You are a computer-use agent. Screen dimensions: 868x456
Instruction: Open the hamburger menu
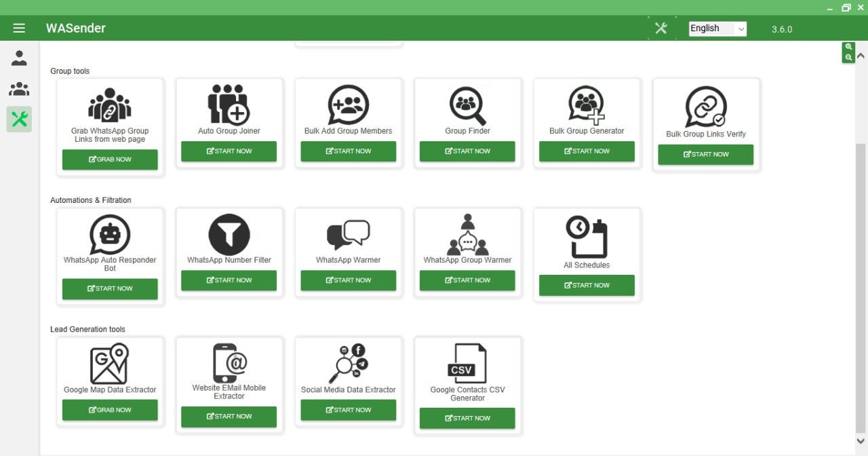click(19, 28)
